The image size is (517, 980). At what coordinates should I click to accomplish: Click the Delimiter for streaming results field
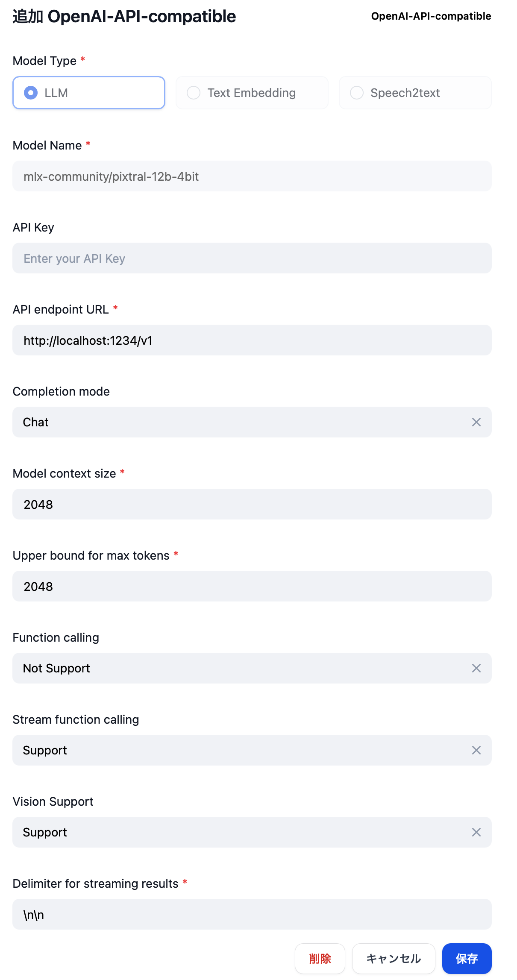252,915
